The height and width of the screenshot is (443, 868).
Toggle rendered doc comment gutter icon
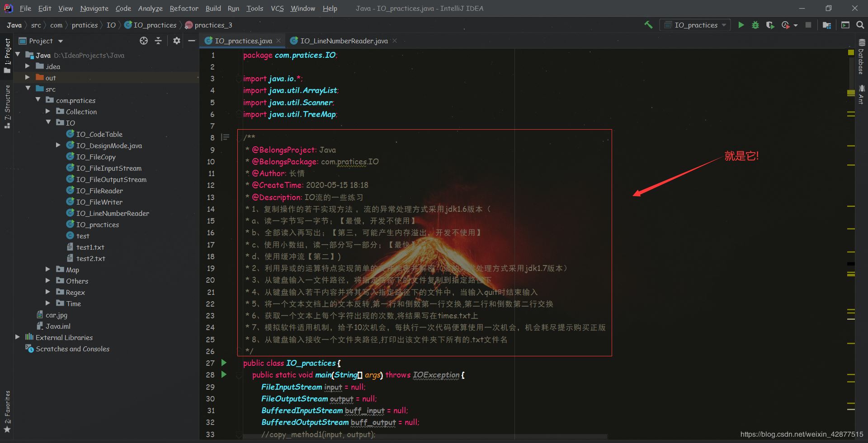tap(225, 137)
